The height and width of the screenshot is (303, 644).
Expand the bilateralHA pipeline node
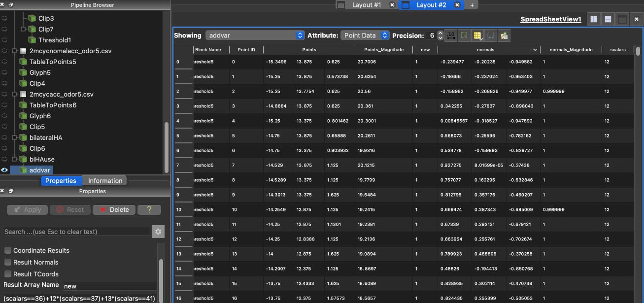point(15,137)
